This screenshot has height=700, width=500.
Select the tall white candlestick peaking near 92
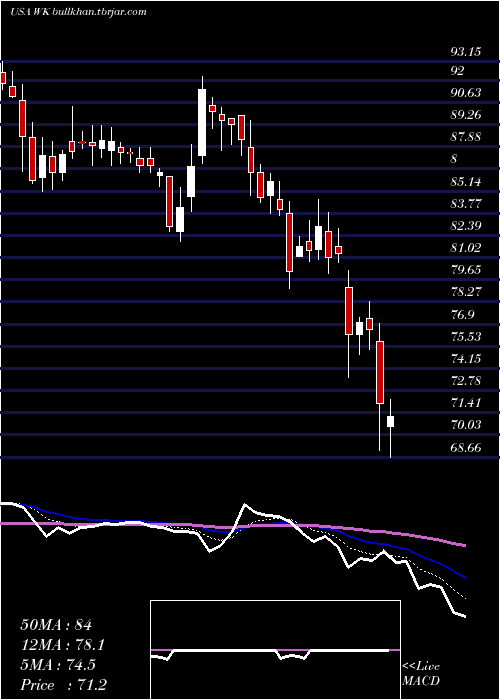pyautogui.click(x=202, y=122)
